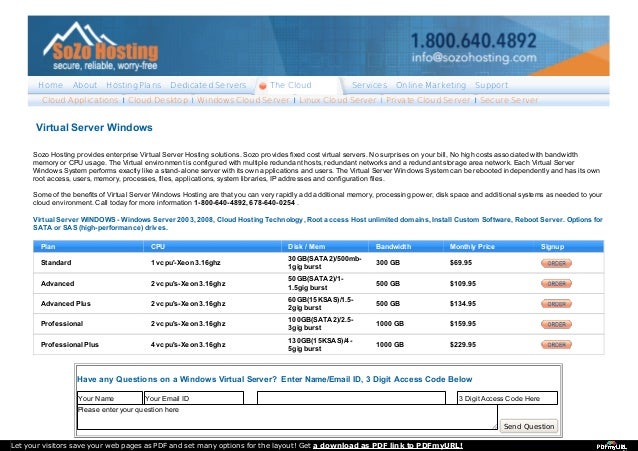
Task: Open Cloud Desktop submenu link
Action: (x=158, y=100)
